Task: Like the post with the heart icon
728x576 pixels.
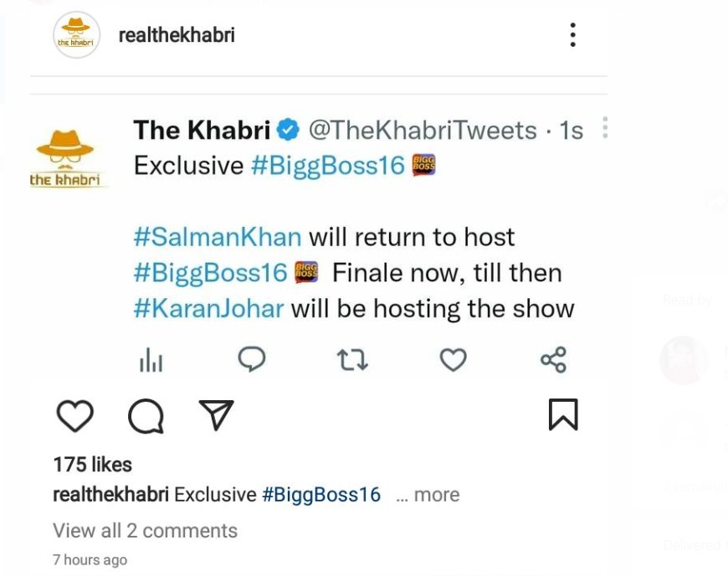Action: pyautogui.click(x=74, y=415)
